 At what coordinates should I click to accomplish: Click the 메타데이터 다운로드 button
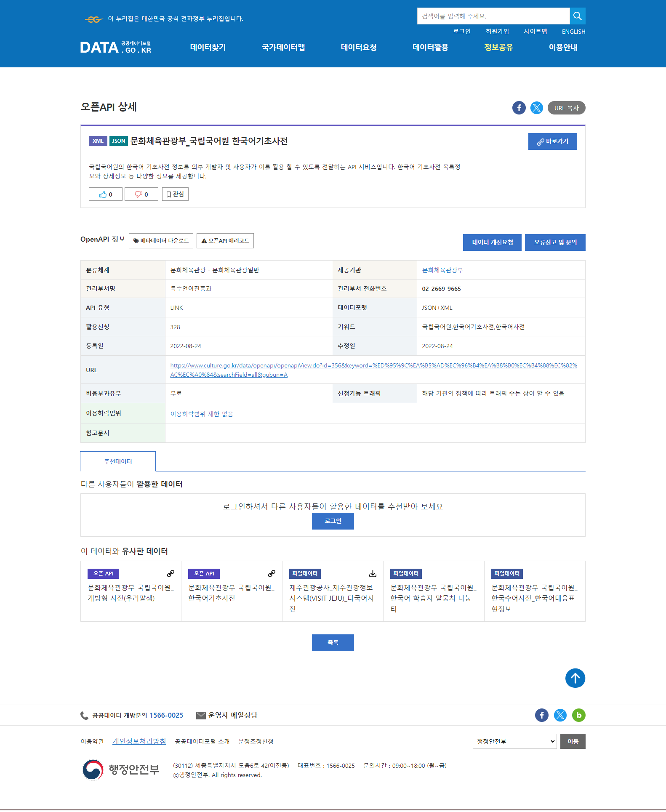[161, 241]
